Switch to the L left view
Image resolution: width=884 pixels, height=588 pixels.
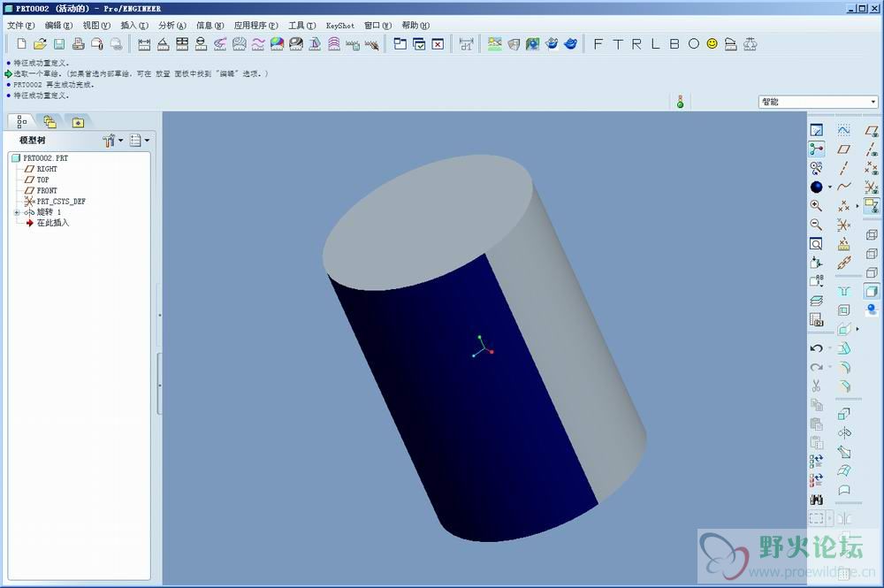(655, 44)
